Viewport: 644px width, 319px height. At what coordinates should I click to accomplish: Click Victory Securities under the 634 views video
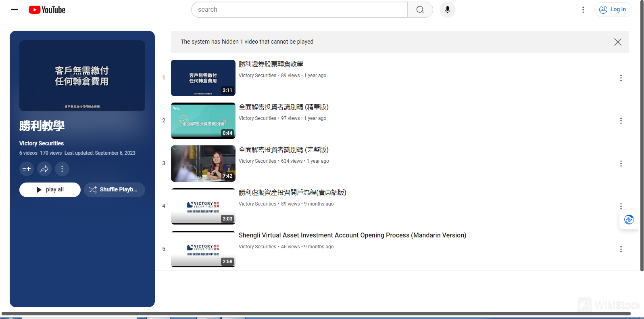pyautogui.click(x=257, y=161)
